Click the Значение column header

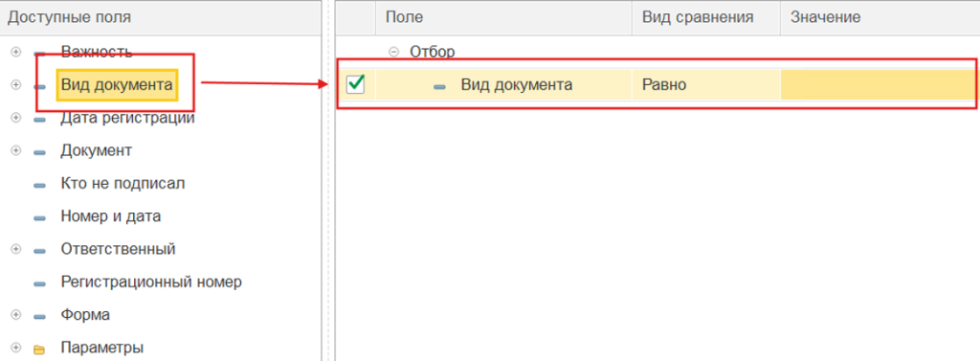tap(880, 17)
